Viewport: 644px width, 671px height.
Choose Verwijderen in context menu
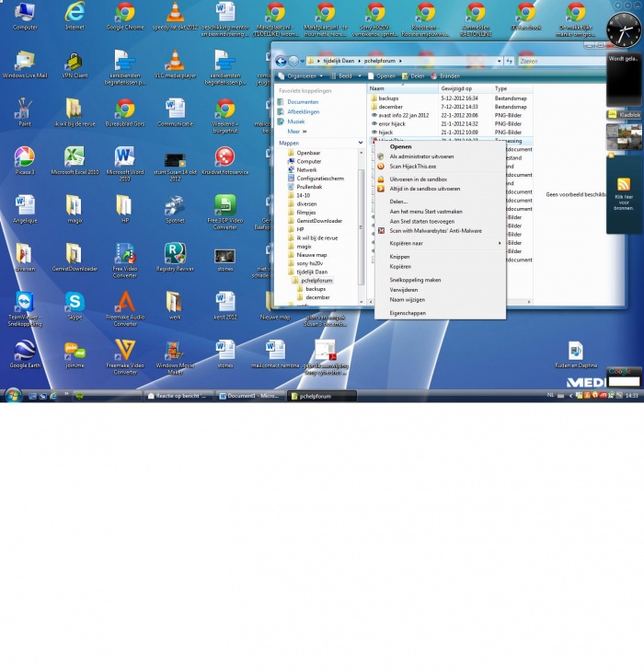tap(403, 290)
